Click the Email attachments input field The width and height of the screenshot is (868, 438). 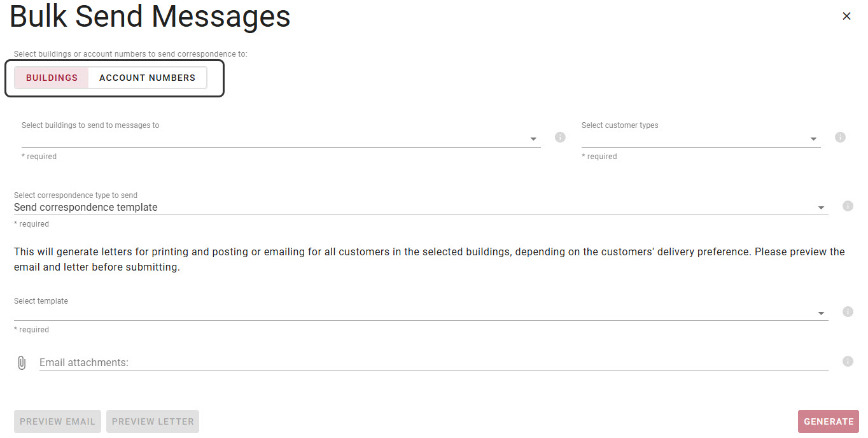point(433,362)
